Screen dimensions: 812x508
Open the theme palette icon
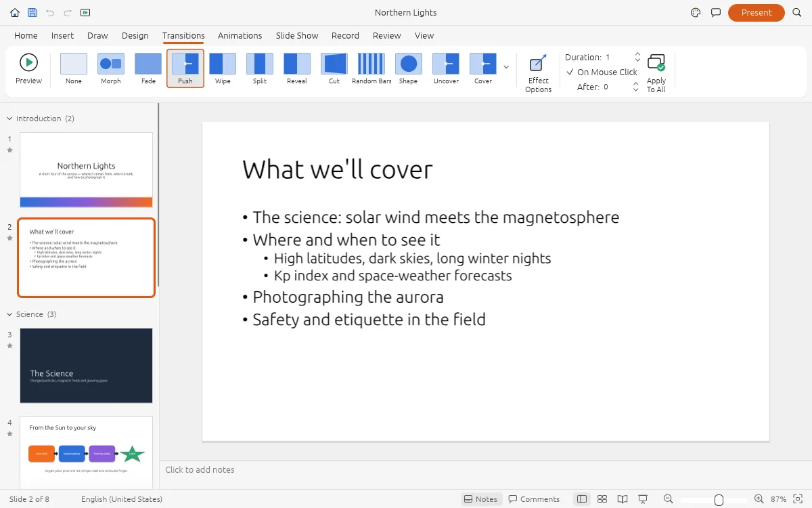[696, 13]
